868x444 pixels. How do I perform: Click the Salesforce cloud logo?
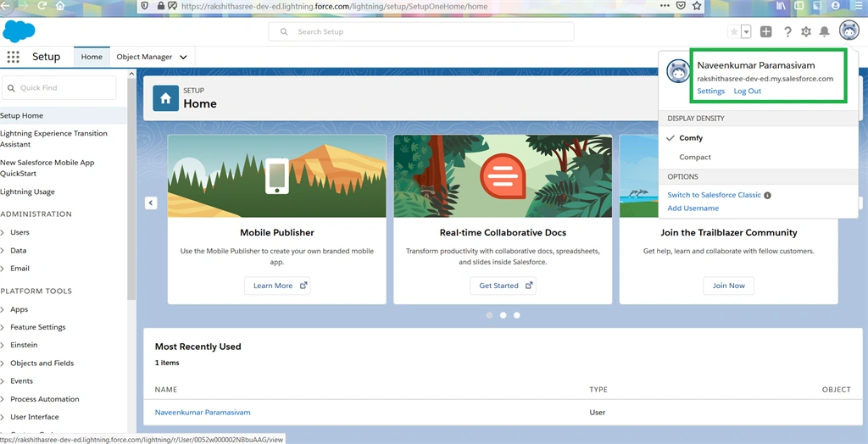(19, 31)
